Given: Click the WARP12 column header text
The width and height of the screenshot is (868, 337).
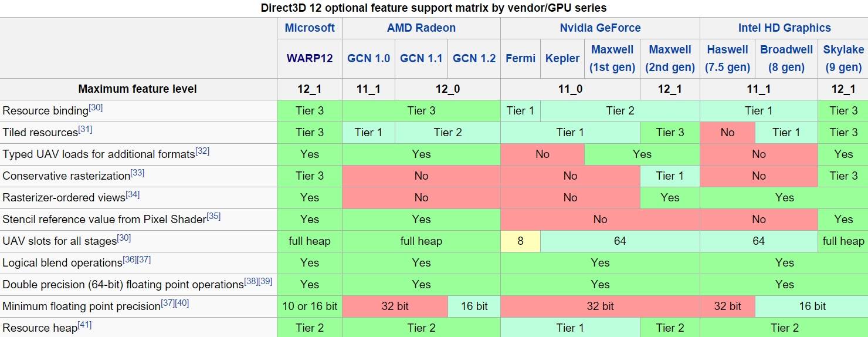Looking at the screenshot, I should pyautogui.click(x=310, y=58).
